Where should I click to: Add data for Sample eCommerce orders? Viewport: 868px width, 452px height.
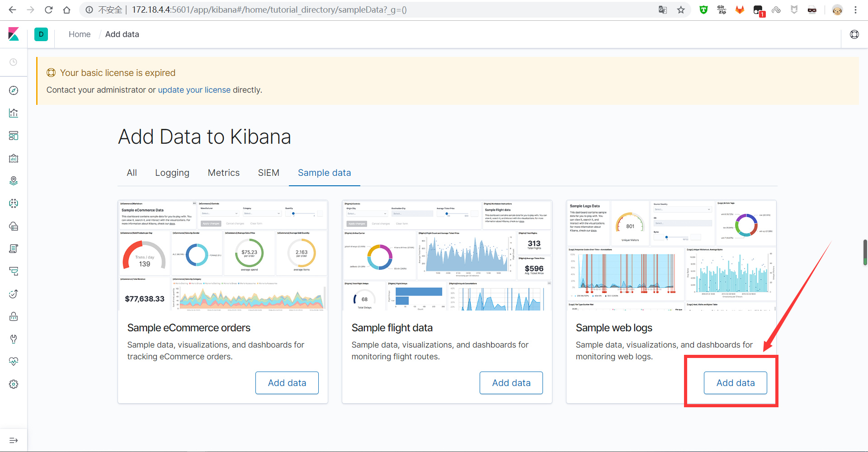(287, 383)
